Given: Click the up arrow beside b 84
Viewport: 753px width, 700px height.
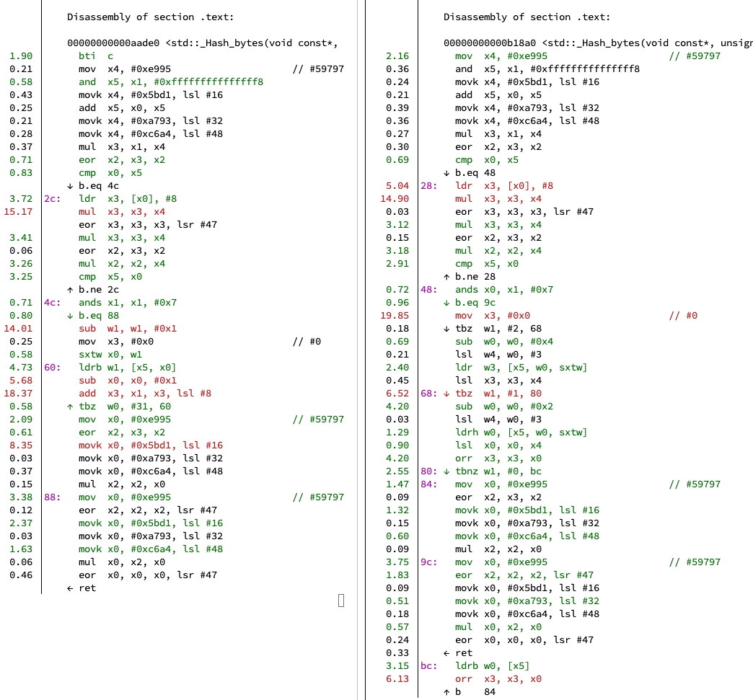Looking at the screenshot, I should [x=446, y=692].
